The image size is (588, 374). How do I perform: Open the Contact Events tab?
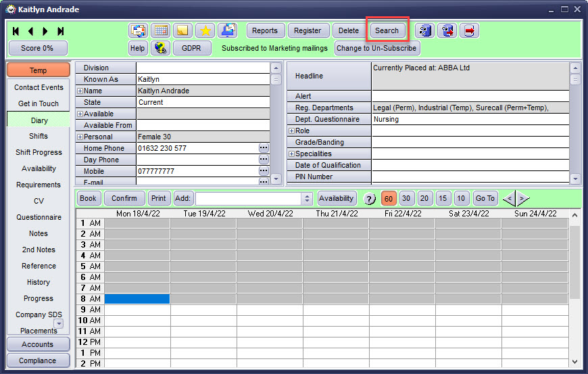click(39, 87)
